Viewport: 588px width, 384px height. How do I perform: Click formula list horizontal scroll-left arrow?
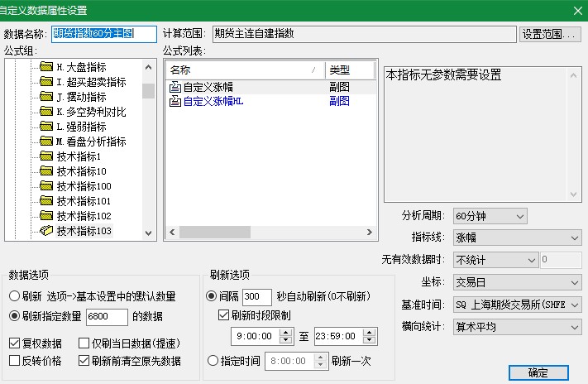[x=172, y=232]
